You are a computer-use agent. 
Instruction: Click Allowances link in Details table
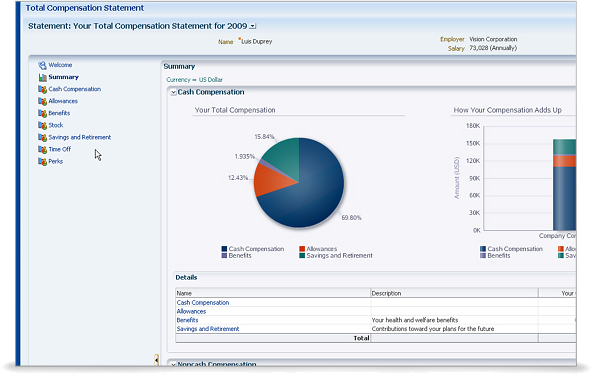(x=191, y=311)
